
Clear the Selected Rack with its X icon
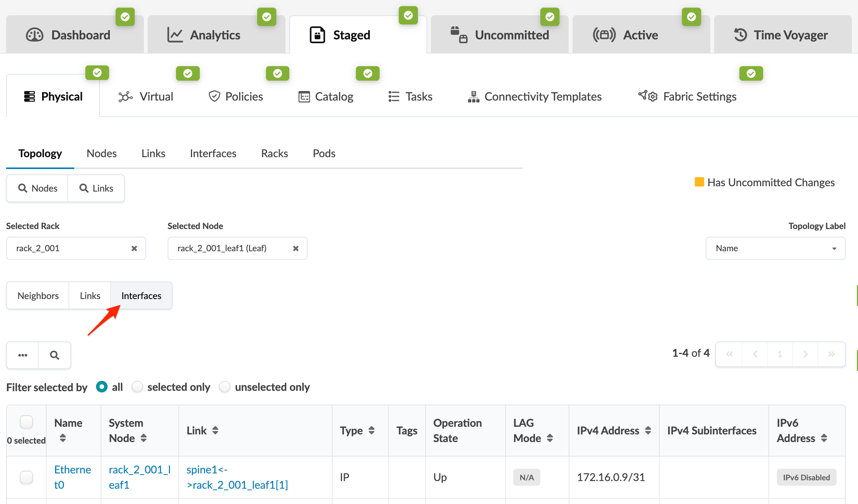(x=134, y=249)
